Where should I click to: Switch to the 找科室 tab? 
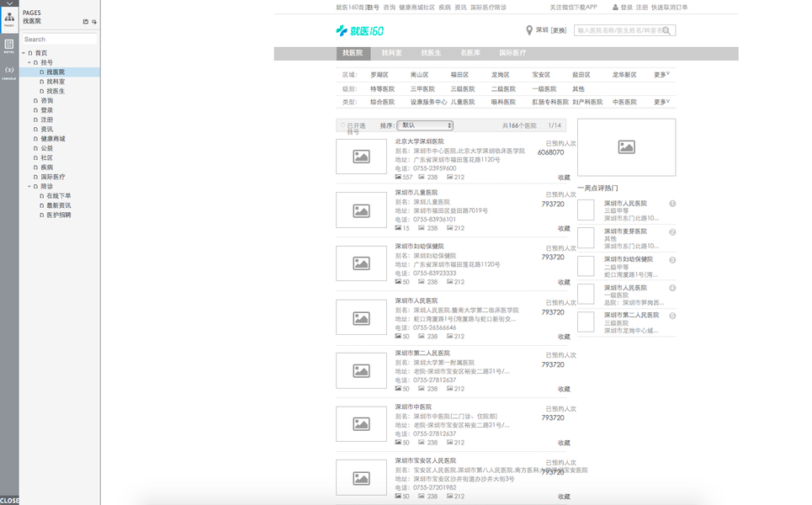pos(391,53)
